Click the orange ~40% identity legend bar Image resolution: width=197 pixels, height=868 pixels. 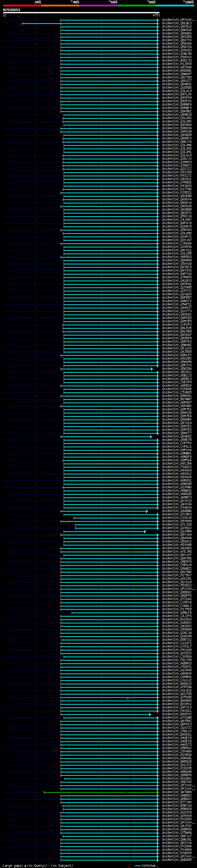60,6
